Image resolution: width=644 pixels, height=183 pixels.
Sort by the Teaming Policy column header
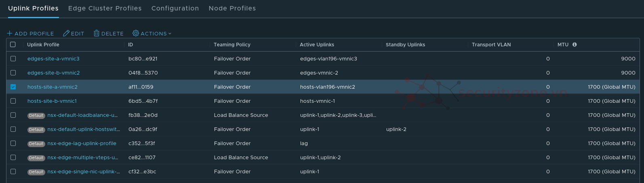tap(232, 45)
